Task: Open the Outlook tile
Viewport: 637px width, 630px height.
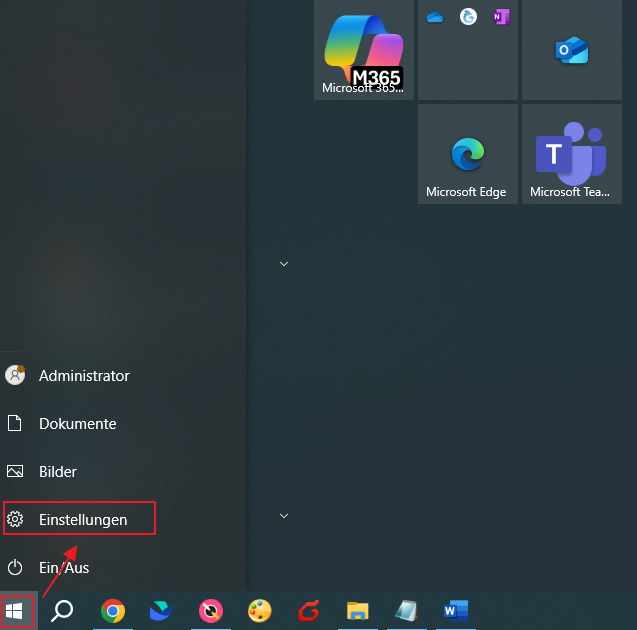Action: pyautogui.click(x=572, y=50)
